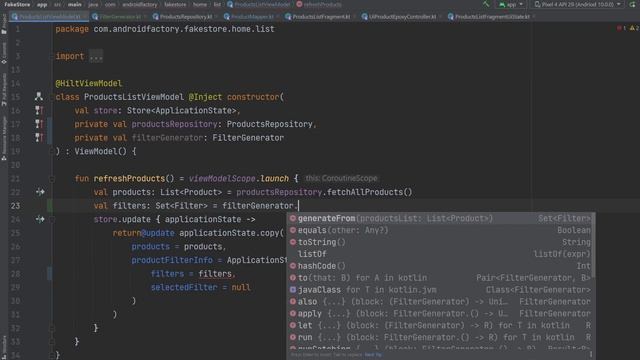
Task: Click the 'selectedFilter = null' text on line 29
Action: (200, 287)
